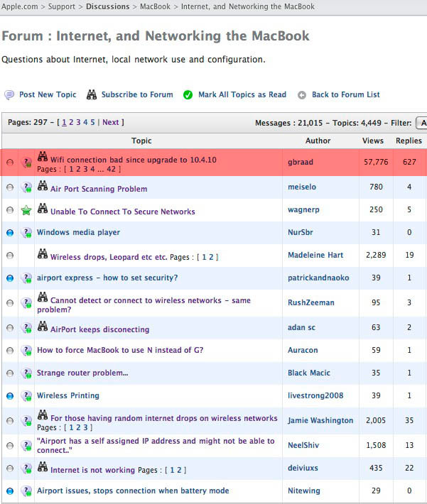This screenshot has height=504, width=427.
Task: Open Post New Topic link
Action: 48,94
